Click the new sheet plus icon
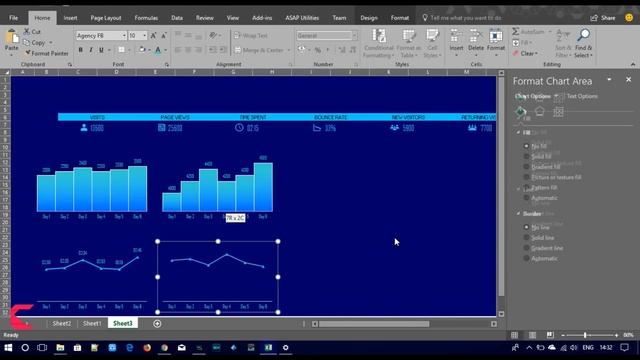This screenshot has width=640, height=360. pos(157,324)
